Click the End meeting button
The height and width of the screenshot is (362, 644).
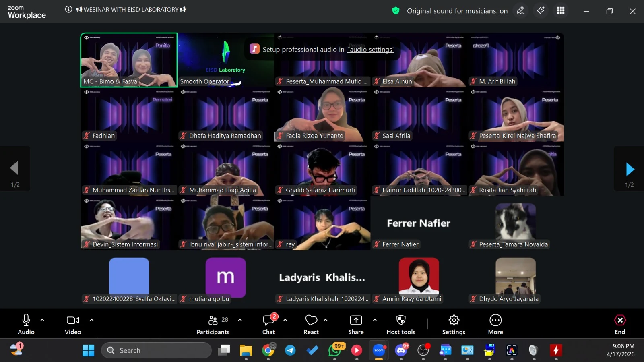(x=620, y=324)
